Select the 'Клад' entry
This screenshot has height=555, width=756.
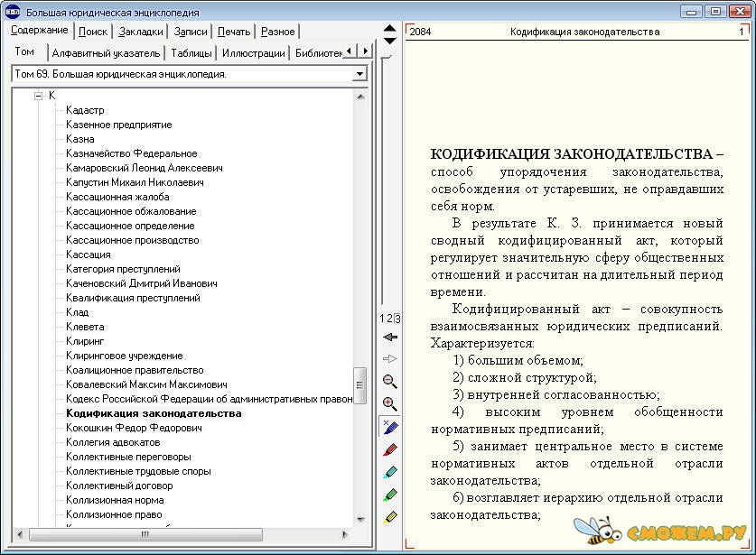(x=77, y=312)
